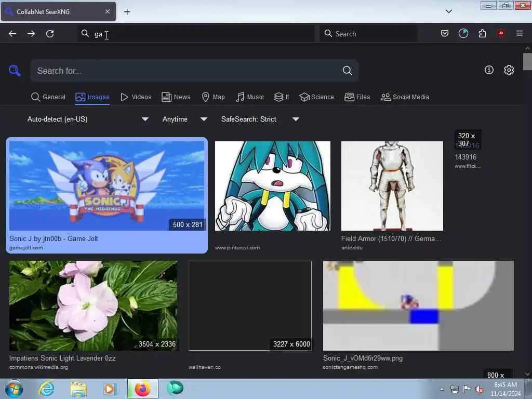This screenshot has height=399, width=532.
Task: Open the SearXNG about info icon
Action: (489, 70)
